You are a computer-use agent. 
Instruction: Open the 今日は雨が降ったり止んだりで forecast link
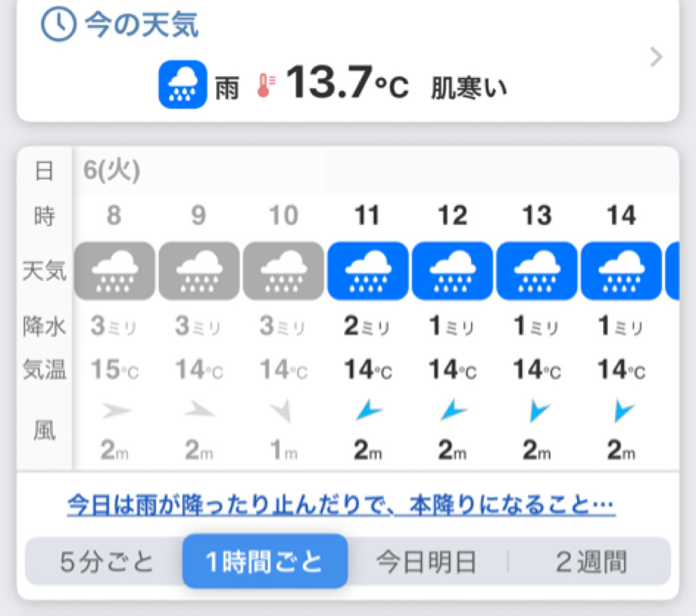(x=341, y=505)
